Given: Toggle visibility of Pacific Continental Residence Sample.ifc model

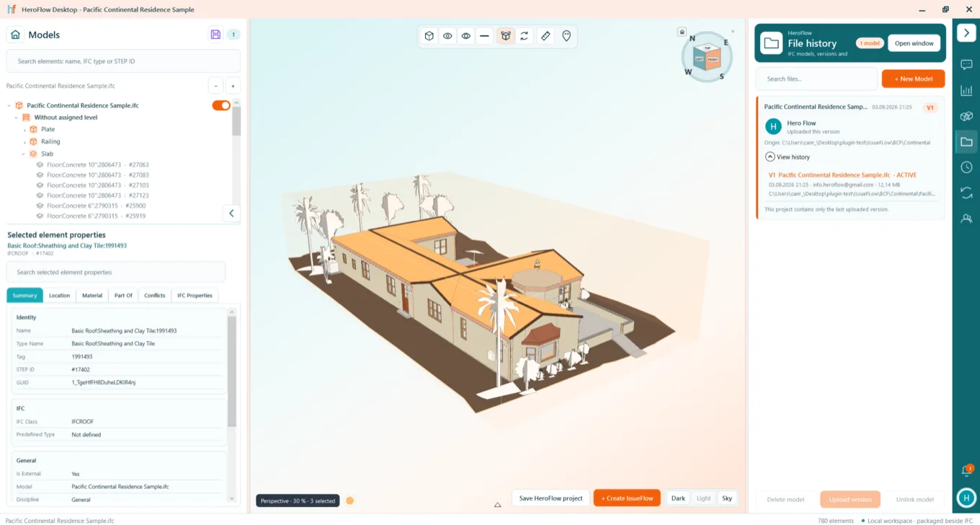Looking at the screenshot, I should (x=221, y=105).
